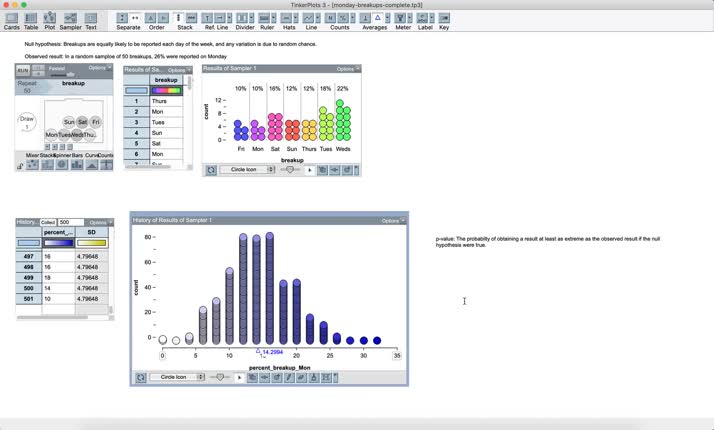This screenshot has width=714, height=430.
Task: Select the Text tool icon
Action: pos(91,19)
